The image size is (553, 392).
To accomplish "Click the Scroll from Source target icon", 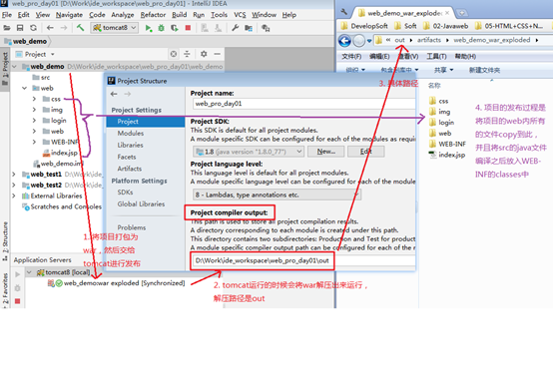I will tap(173, 54).
